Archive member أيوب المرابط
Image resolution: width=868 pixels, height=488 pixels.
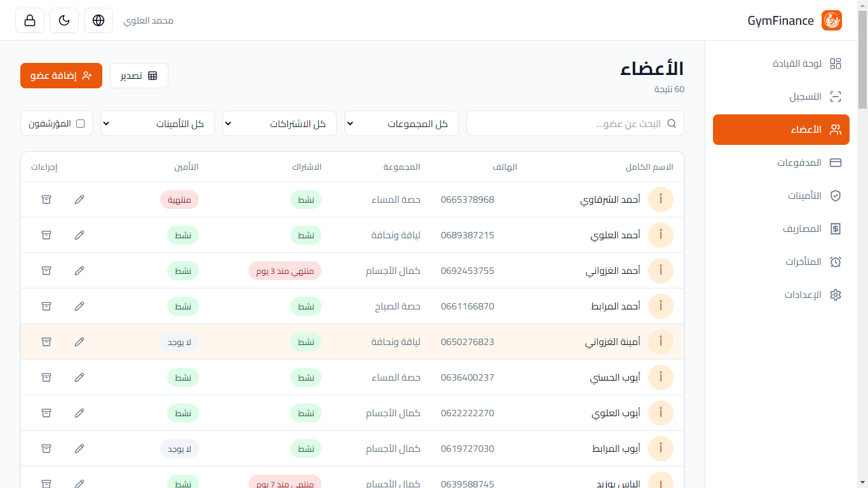point(46,449)
